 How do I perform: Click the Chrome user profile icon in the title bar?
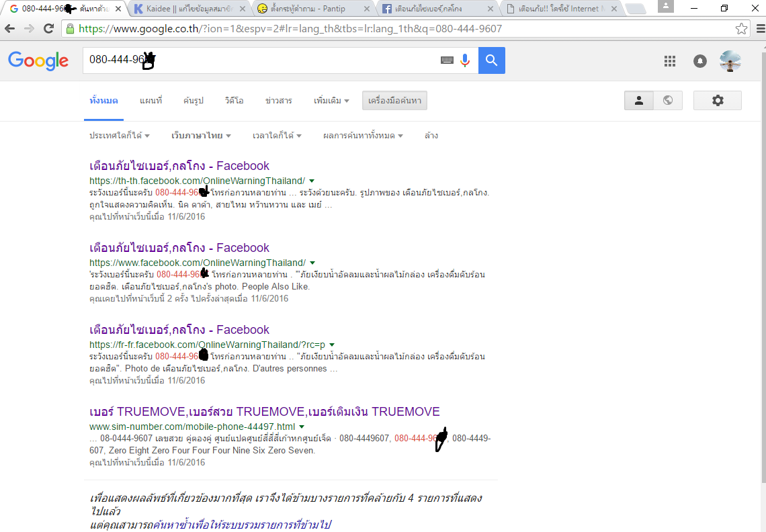(666, 6)
